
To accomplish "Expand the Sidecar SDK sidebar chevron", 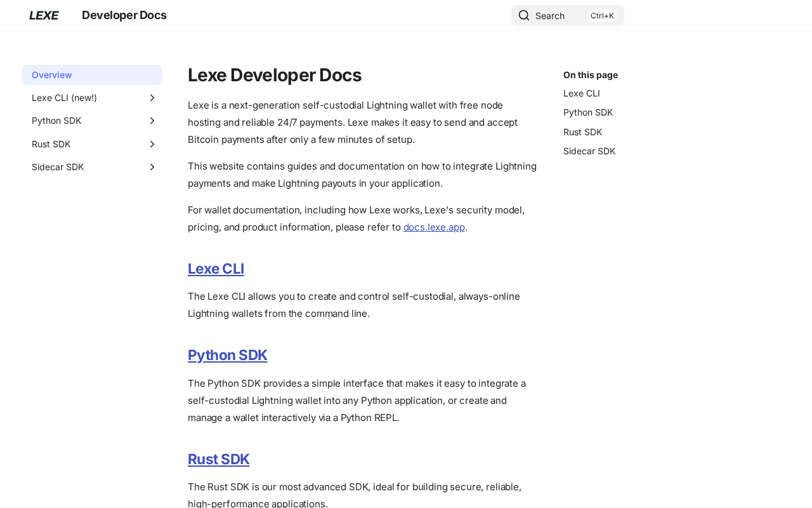I will pyautogui.click(x=152, y=167).
